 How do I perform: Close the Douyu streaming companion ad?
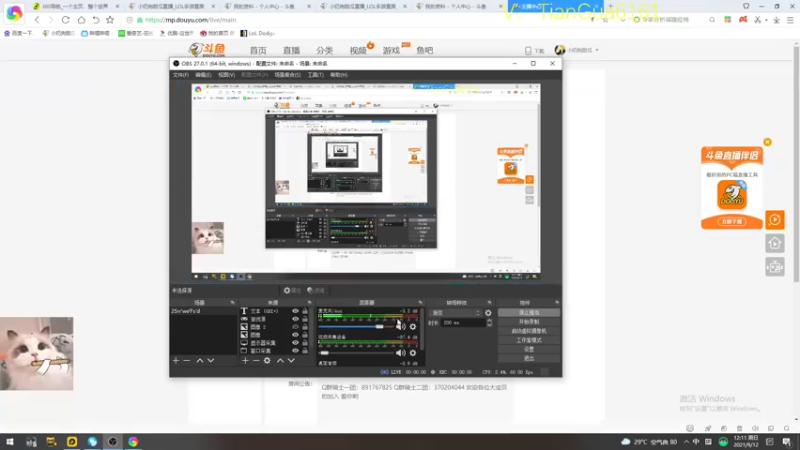click(767, 142)
